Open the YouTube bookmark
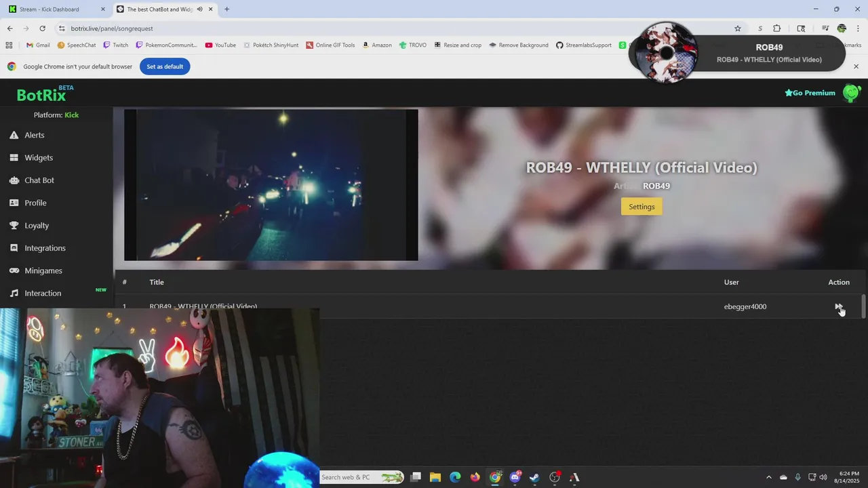The width and height of the screenshot is (868, 488). point(220,45)
